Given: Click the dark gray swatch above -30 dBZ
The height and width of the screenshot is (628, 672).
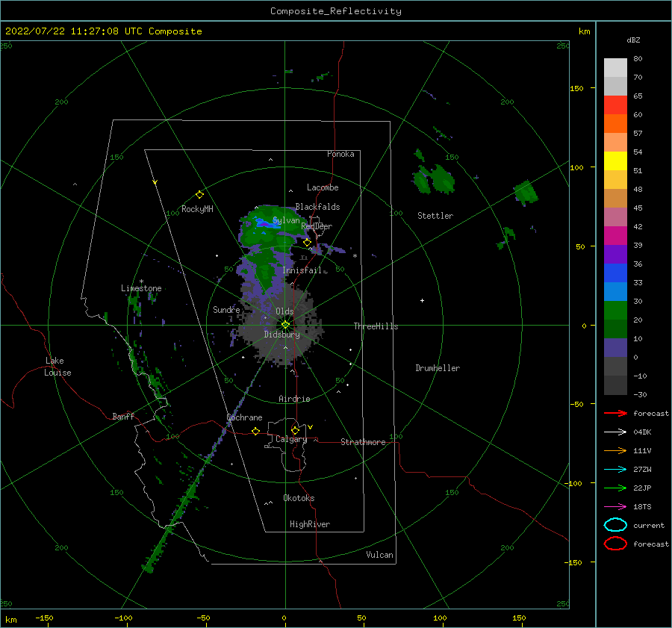Looking at the screenshot, I should pyautogui.click(x=615, y=385).
